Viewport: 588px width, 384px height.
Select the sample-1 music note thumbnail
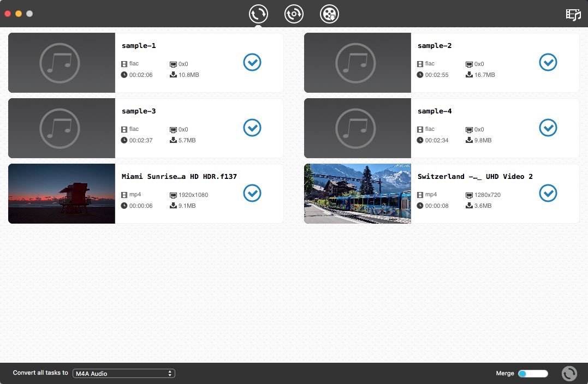[x=62, y=63]
